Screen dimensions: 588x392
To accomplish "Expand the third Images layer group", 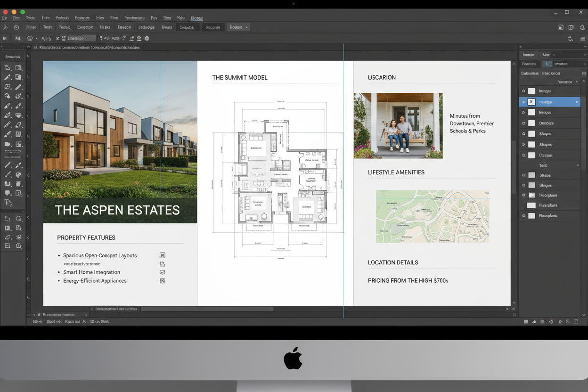I will 523,112.
